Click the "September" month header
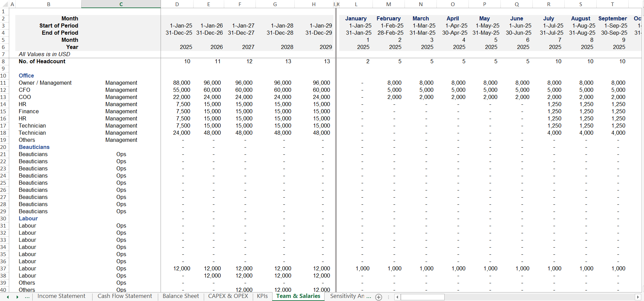The width and height of the screenshot is (644, 301). click(x=612, y=19)
